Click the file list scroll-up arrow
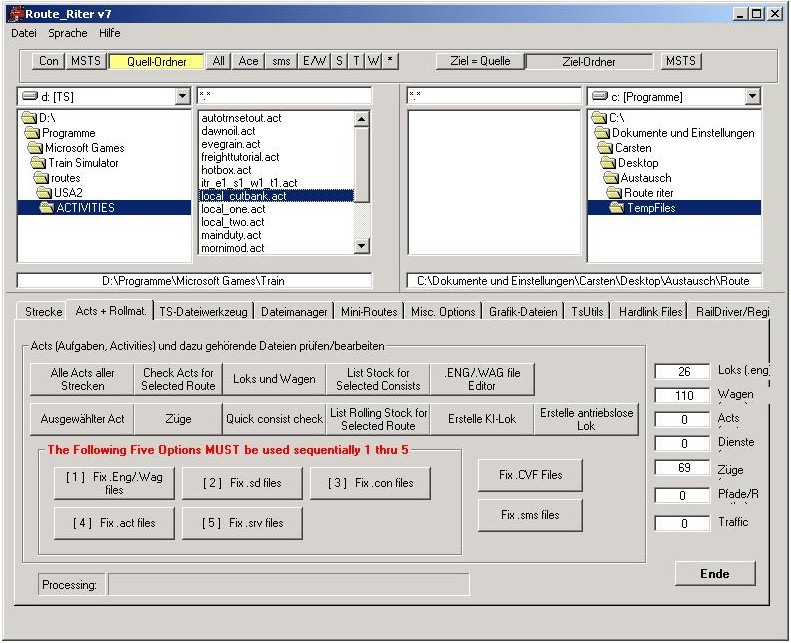This screenshot has height=643, width=791. (x=361, y=119)
